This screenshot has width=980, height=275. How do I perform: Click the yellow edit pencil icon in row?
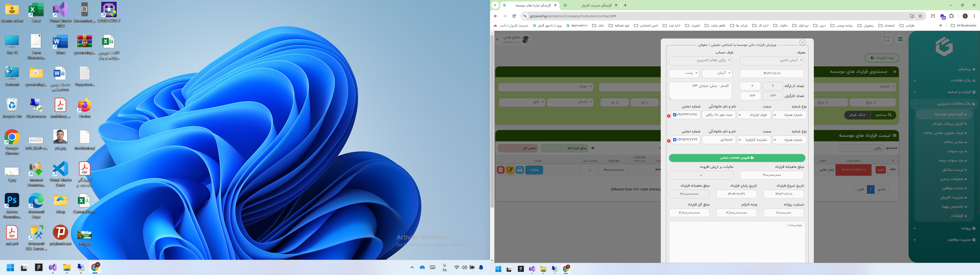tap(510, 170)
